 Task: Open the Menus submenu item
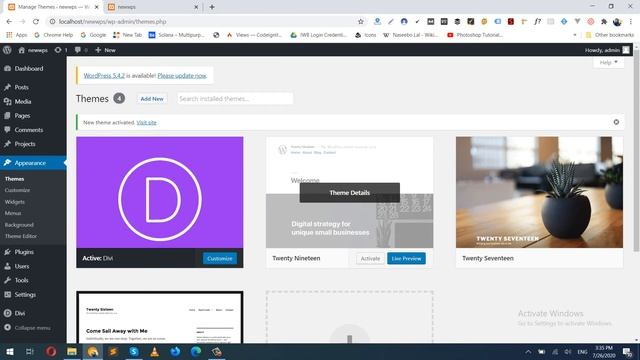point(13,213)
